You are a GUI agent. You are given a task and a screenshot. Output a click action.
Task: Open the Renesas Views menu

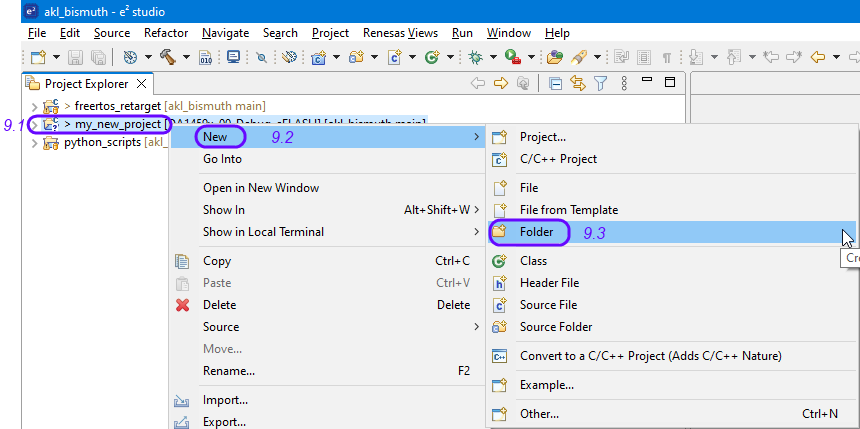click(400, 33)
